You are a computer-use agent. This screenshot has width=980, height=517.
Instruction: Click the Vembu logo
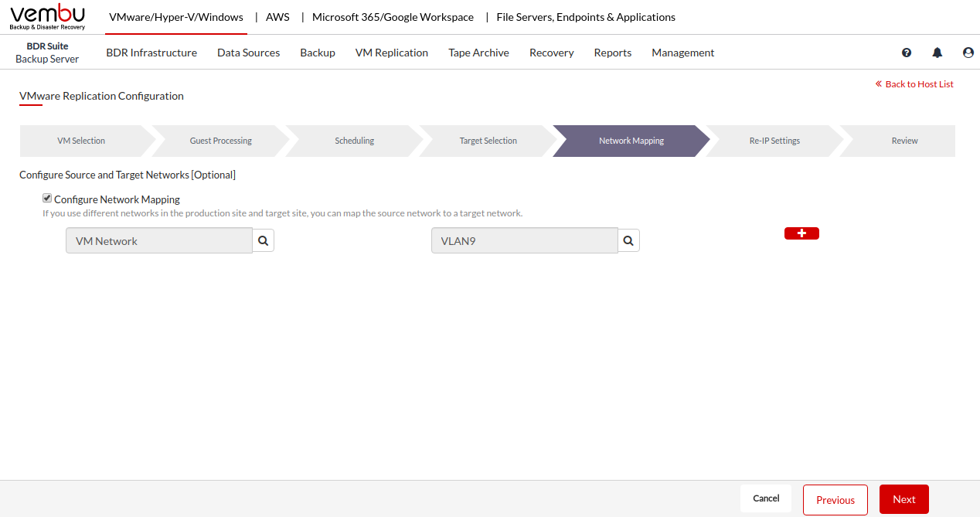pos(47,17)
